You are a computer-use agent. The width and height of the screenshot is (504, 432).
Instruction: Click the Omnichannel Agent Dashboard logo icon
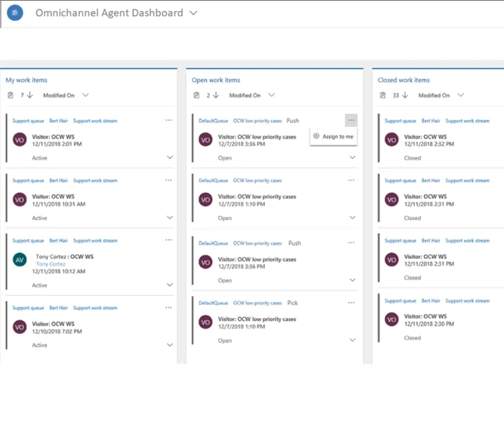pyautogui.click(x=15, y=13)
